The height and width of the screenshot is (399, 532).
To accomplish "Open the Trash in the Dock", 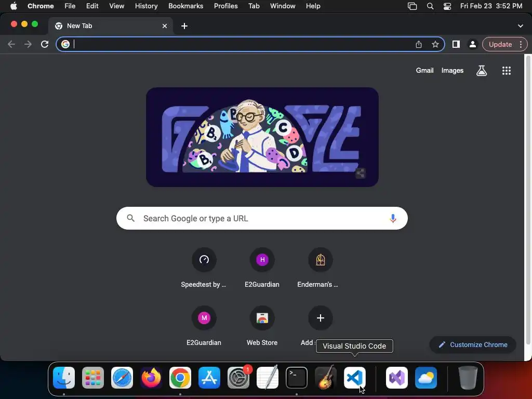I will tap(468, 378).
